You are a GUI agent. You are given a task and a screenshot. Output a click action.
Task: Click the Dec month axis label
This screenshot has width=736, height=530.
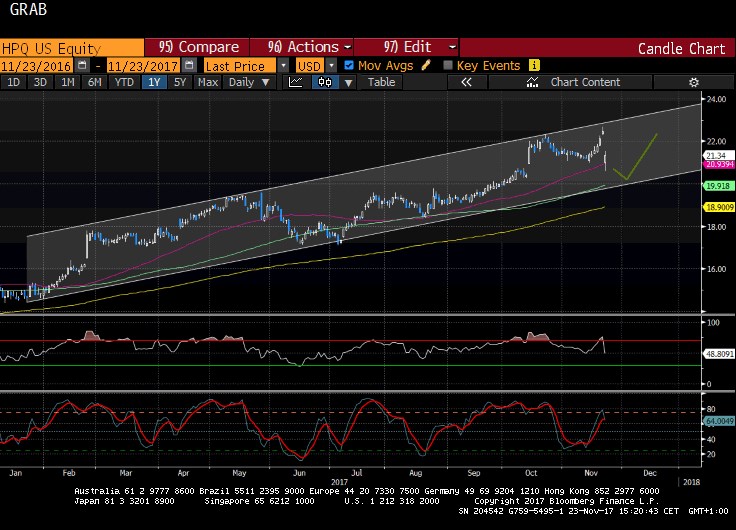(650, 473)
